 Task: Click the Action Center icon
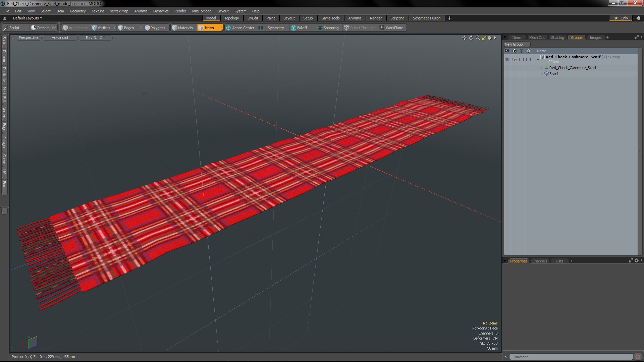(x=228, y=28)
